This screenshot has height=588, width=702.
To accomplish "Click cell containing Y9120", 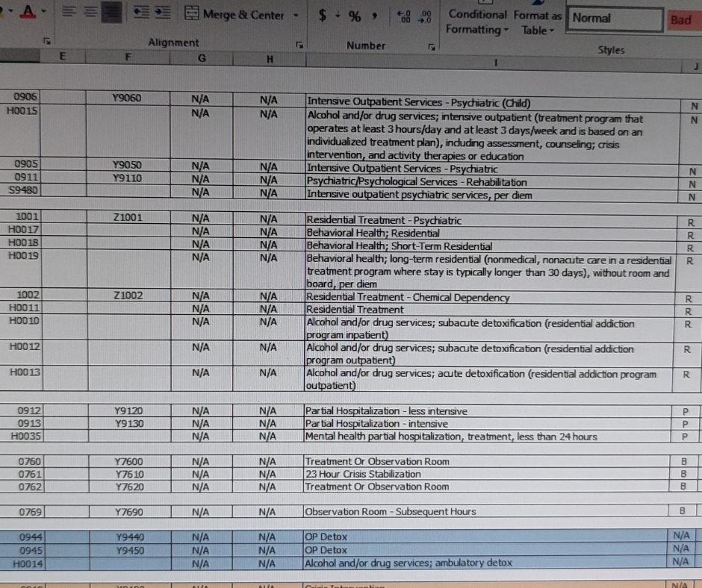I will pyautogui.click(x=129, y=411).
